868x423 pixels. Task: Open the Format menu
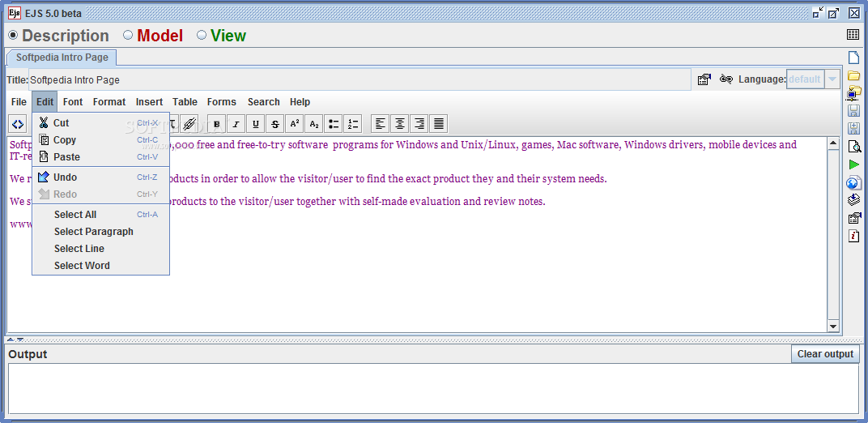pyautogui.click(x=109, y=102)
